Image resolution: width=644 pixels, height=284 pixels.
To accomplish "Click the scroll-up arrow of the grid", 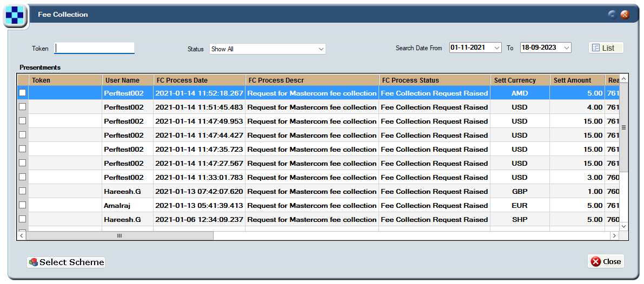I will point(623,78).
